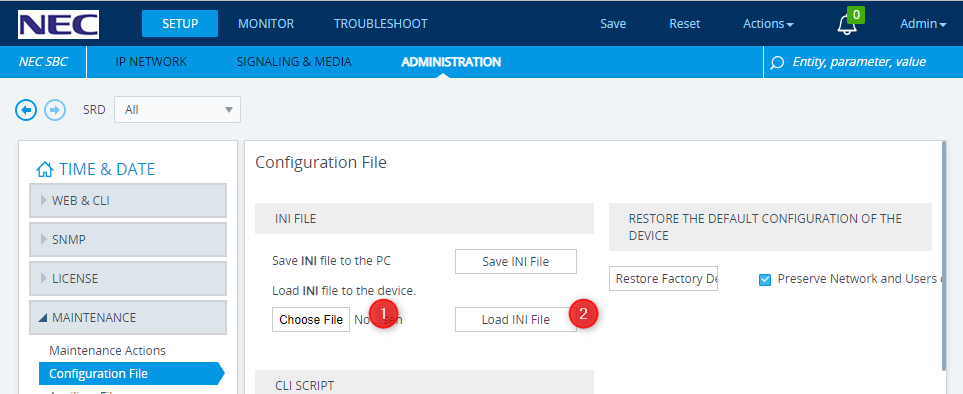Click the CLI SCRIPT section header
Viewport: 963px width, 394px height.
tap(424, 382)
